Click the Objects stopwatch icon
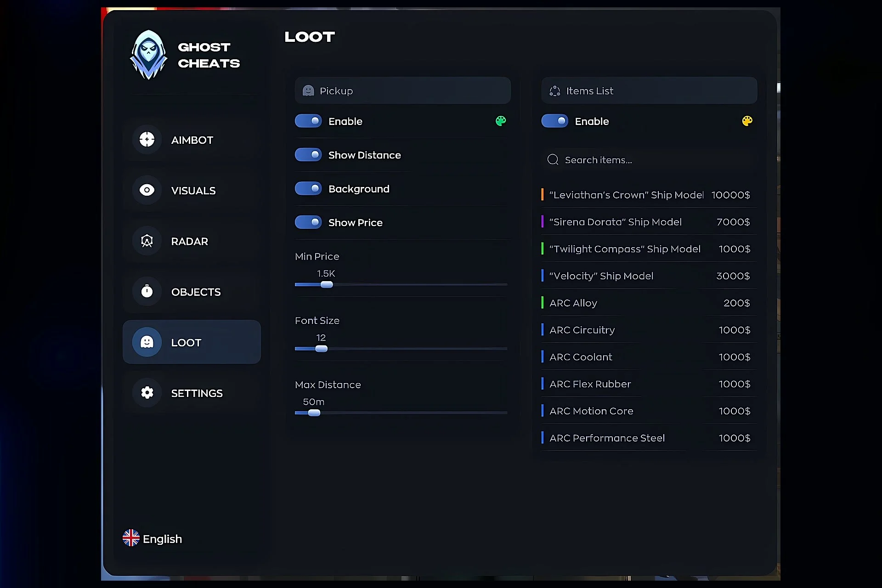 tap(147, 291)
